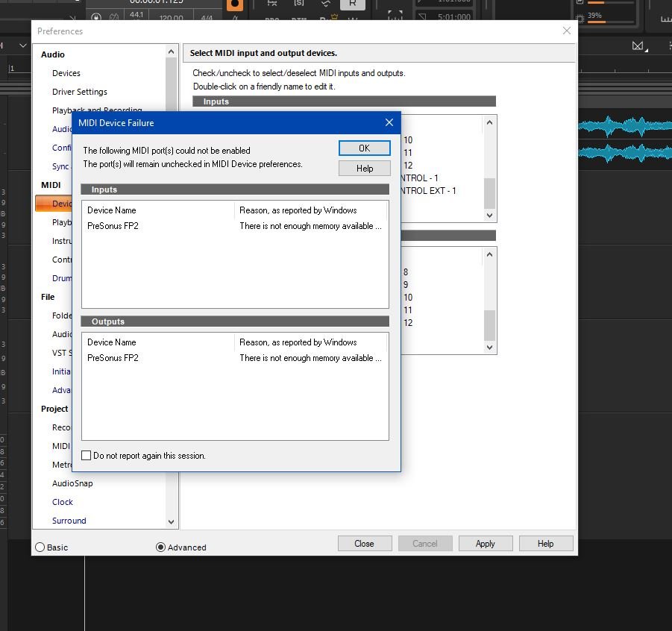Open dropdown chevron at track view left
The height and width of the screenshot is (631, 672).
[x=22, y=45]
